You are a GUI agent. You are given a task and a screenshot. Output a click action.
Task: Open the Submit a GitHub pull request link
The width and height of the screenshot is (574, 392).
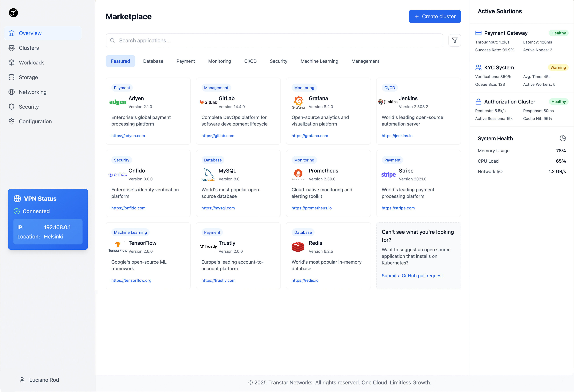point(412,276)
